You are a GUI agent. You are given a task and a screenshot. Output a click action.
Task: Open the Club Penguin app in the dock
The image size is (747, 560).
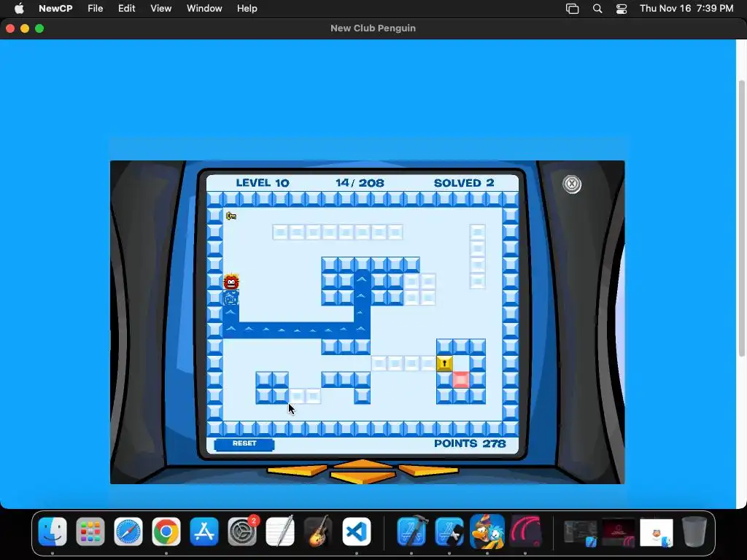(487, 532)
